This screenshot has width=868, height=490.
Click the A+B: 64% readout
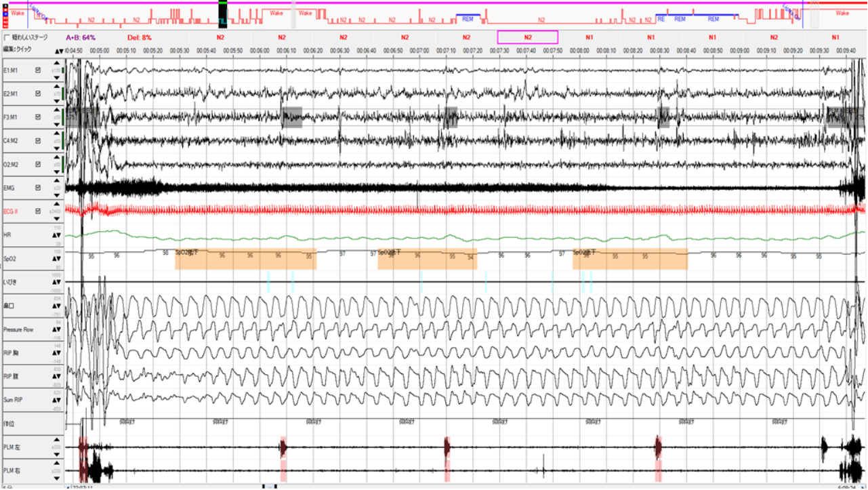coord(80,37)
